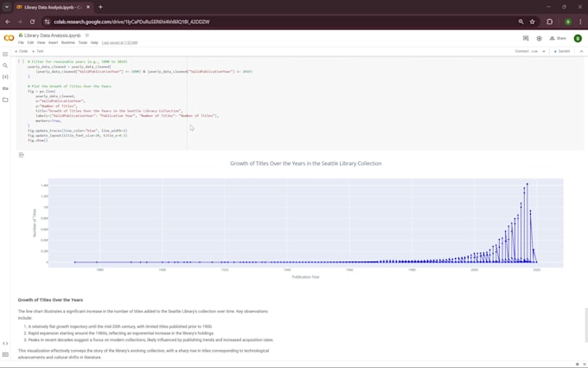
Task: Run the code cell via bracket icon
Action: click(22, 61)
